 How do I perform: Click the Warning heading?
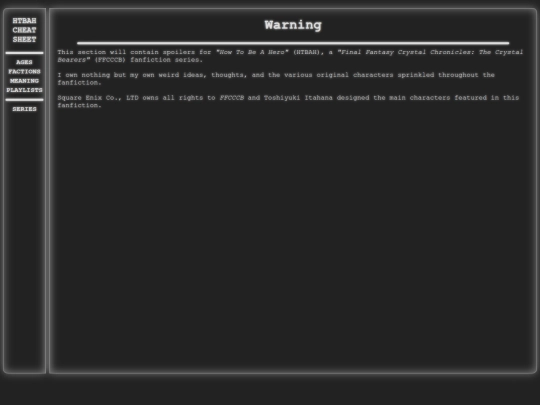[x=293, y=25]
